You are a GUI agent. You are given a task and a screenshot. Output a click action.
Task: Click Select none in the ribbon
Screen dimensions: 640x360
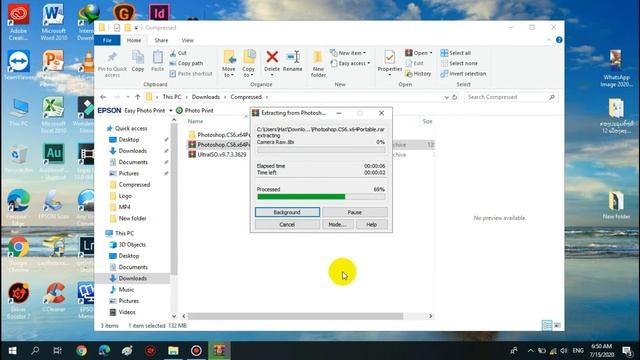tap(459, 63)
